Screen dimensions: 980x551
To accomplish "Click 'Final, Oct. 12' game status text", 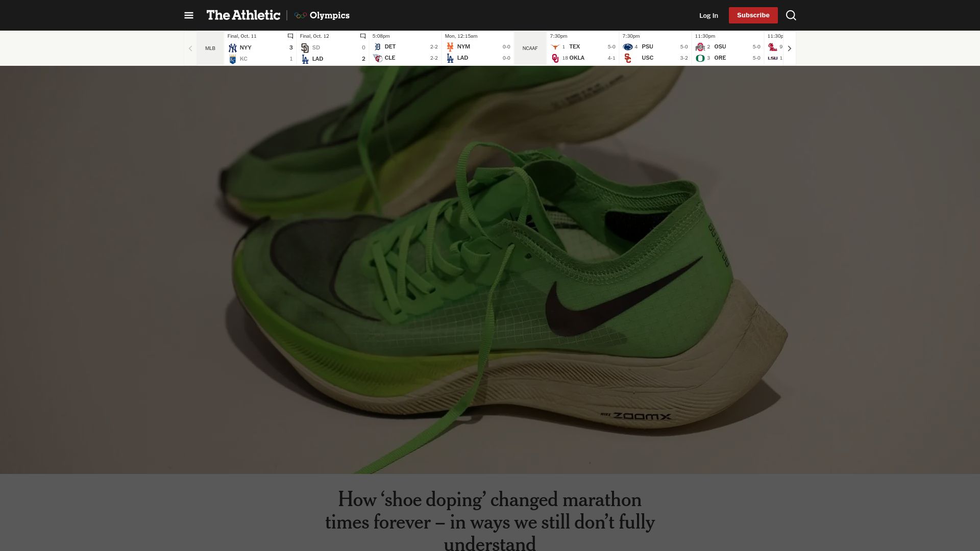I will [314, 36].
